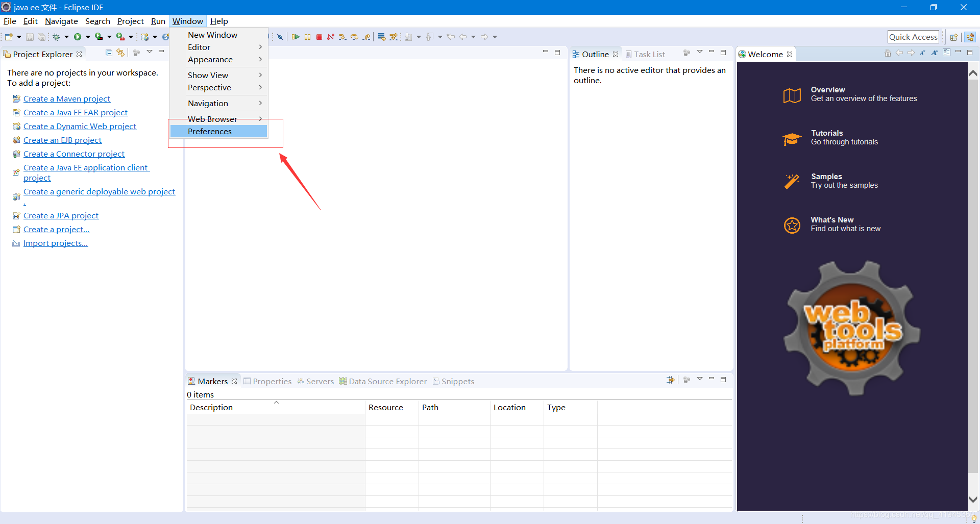This screenshot has height=524, width=980.
Task: Click the green Run button icon
Action: pos(78,37)
